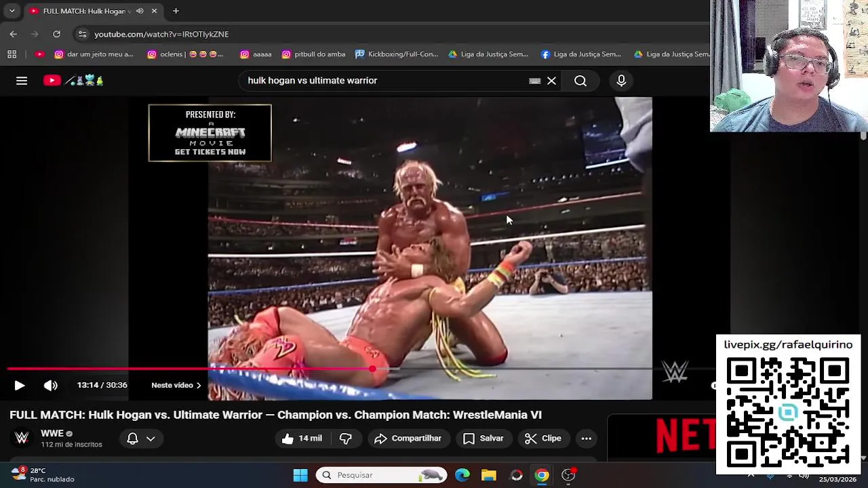Open the WWE channel avatar
The image size is (868, 488).
(22, 438)
